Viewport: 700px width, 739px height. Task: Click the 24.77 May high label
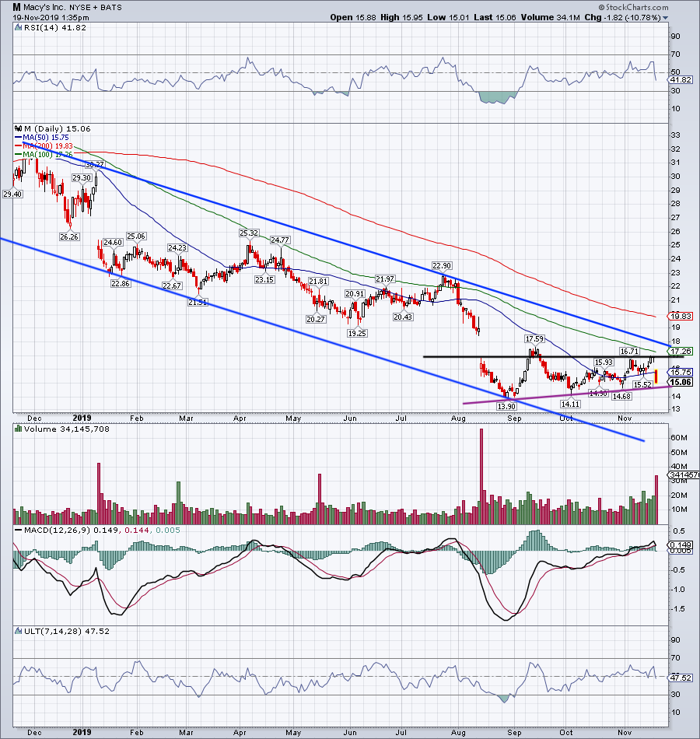tap(280, 240)
